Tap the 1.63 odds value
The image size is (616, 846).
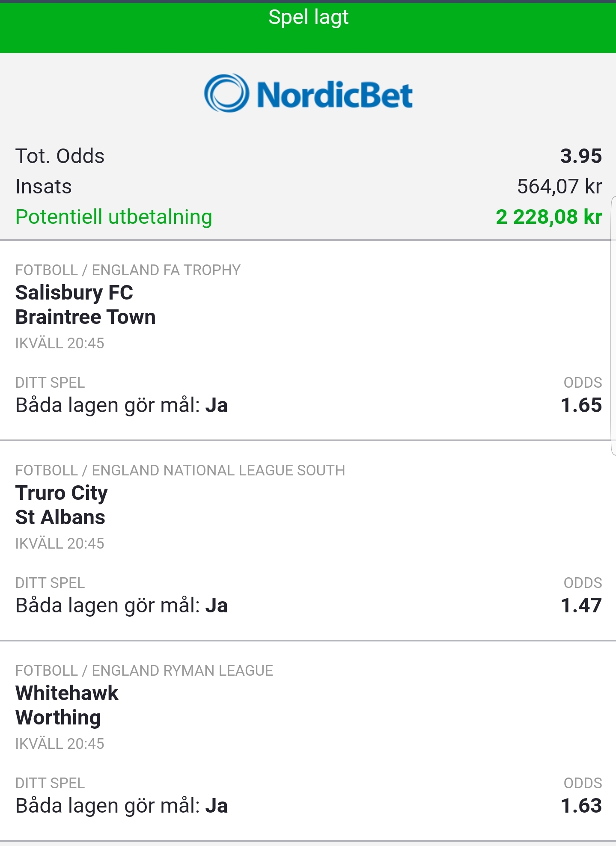tap(581, 806)
